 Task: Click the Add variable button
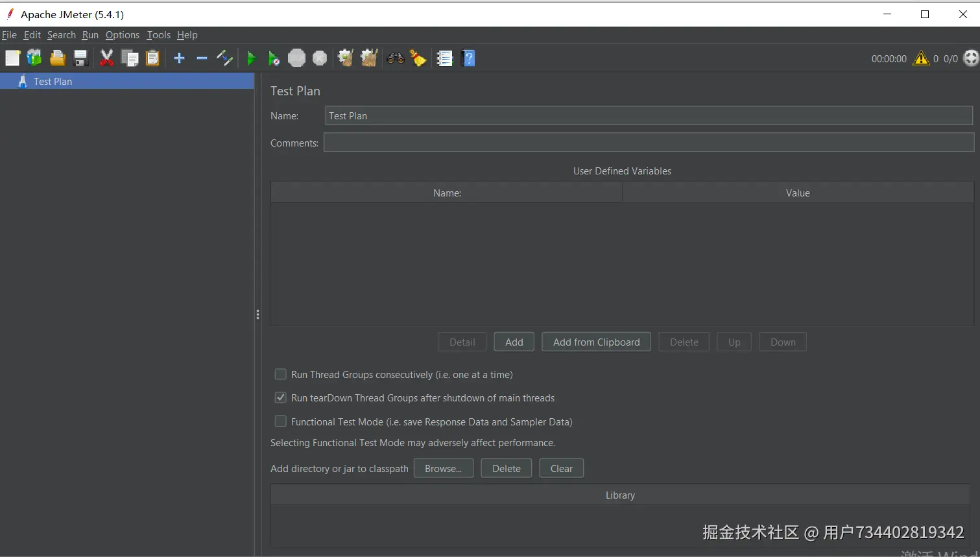514,342
